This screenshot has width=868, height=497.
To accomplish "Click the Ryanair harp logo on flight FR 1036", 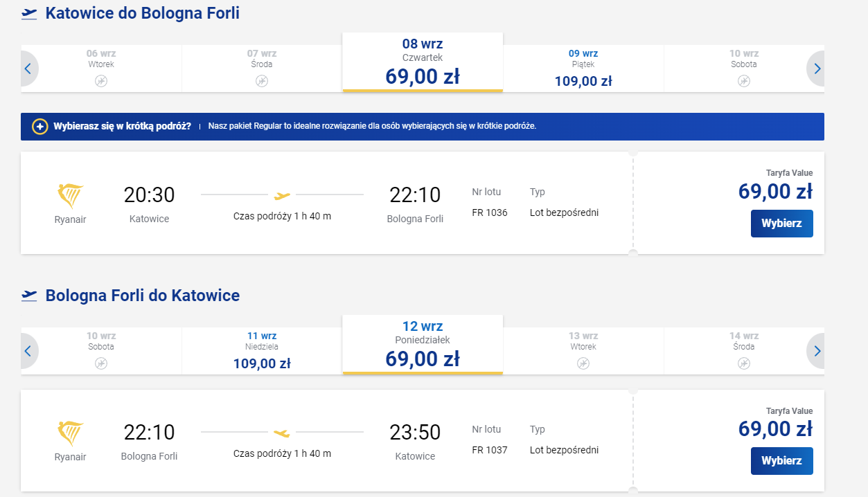I will [70, 197].
